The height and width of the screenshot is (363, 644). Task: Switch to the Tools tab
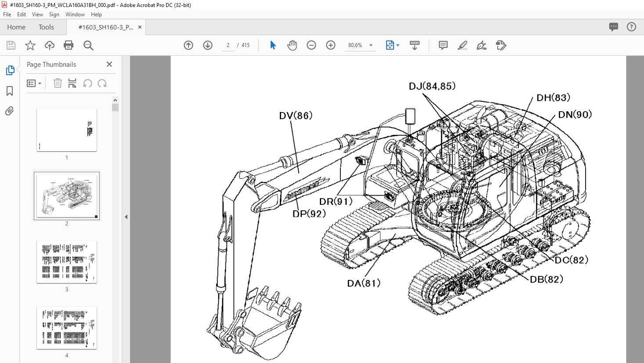pos(46,27)
